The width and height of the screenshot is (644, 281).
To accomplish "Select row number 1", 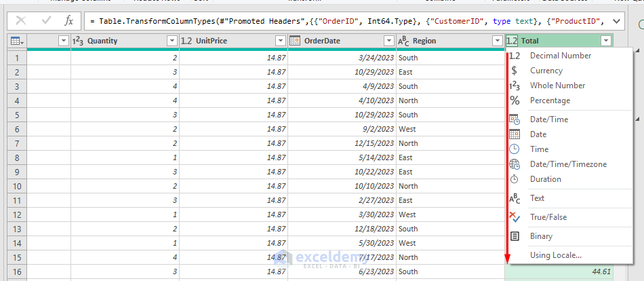I will coord(17,58).
